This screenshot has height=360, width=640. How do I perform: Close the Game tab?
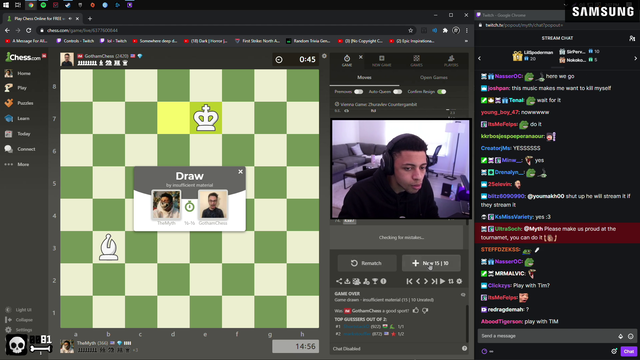(361, 57)
